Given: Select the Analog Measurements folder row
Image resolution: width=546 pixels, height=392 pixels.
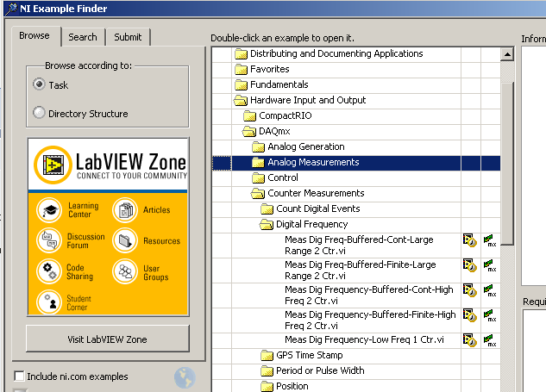Looking at the screenshot, I should 356,163.
